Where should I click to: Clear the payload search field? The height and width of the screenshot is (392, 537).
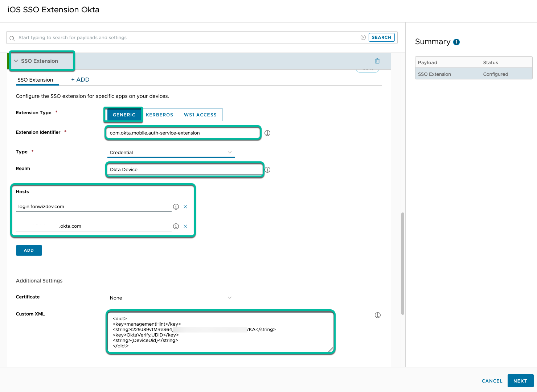point(363,37)
